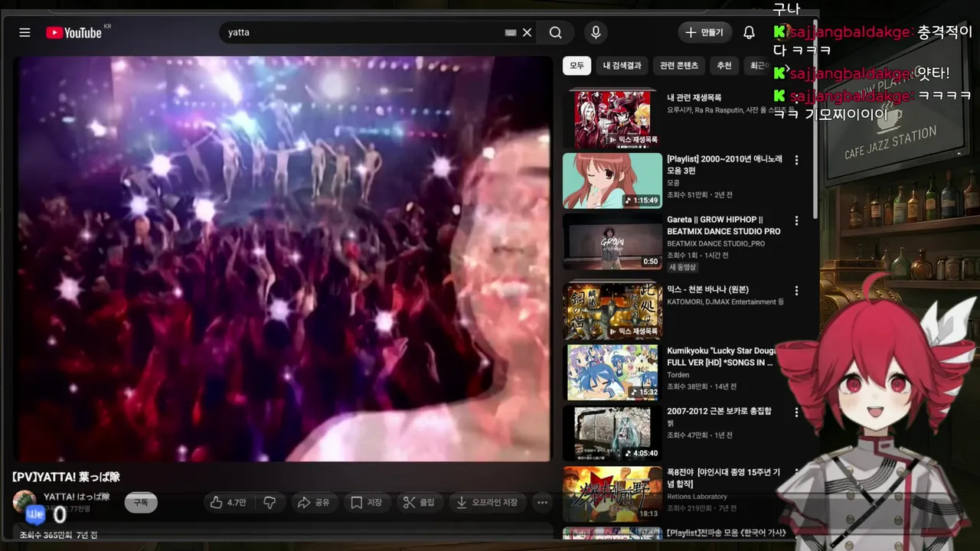Select the 내 검색결과 filter chip
This screenshot has height=551, width=980.
point(622,66)
